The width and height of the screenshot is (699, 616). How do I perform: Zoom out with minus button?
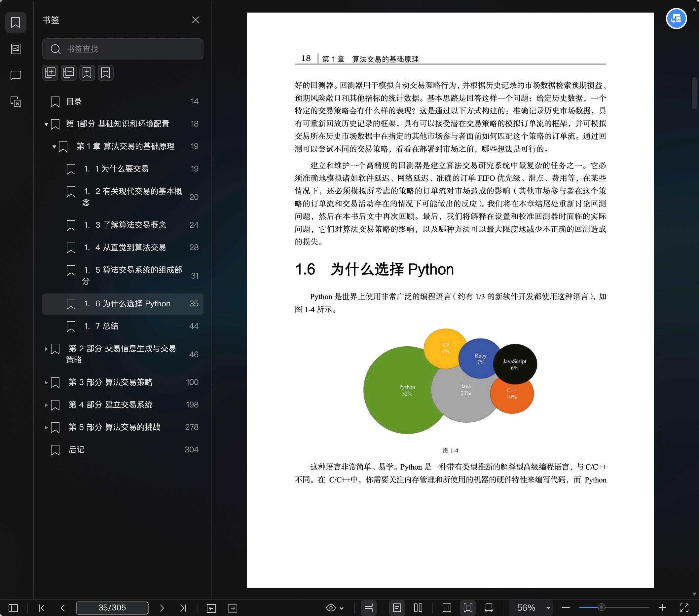pos(566,608)
